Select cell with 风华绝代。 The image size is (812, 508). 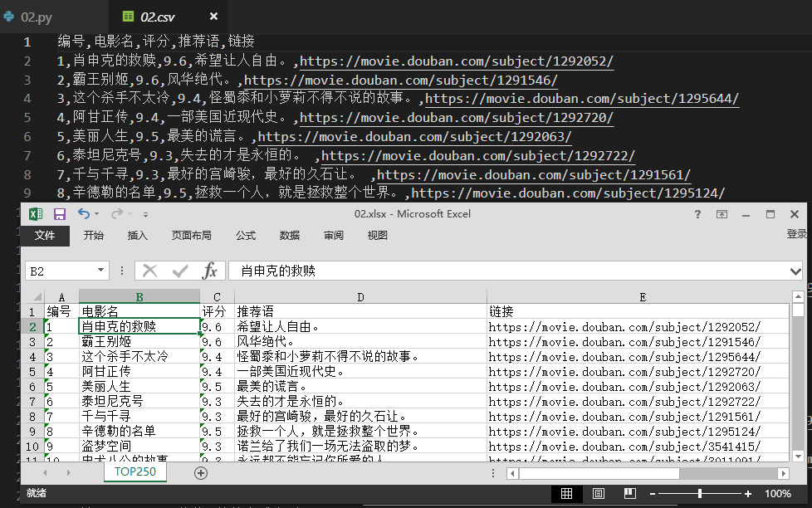pyautogui.click(x=360, y=342)
